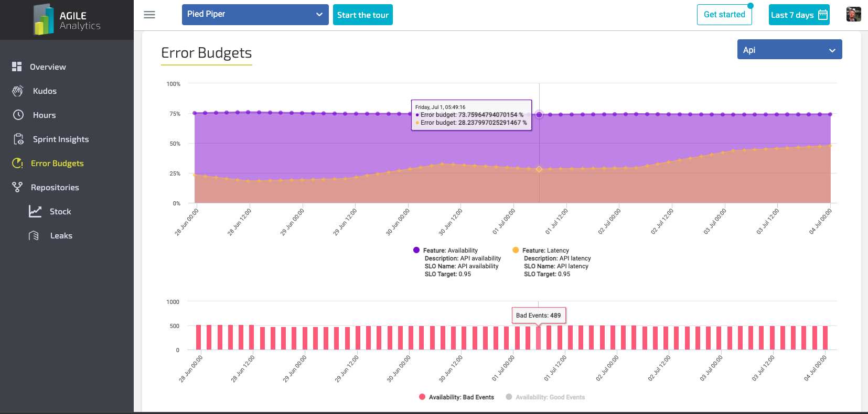Expand the Api service dropdown
Image resolution: width=868 pixels, height=414 pixels.
[789, 50]
